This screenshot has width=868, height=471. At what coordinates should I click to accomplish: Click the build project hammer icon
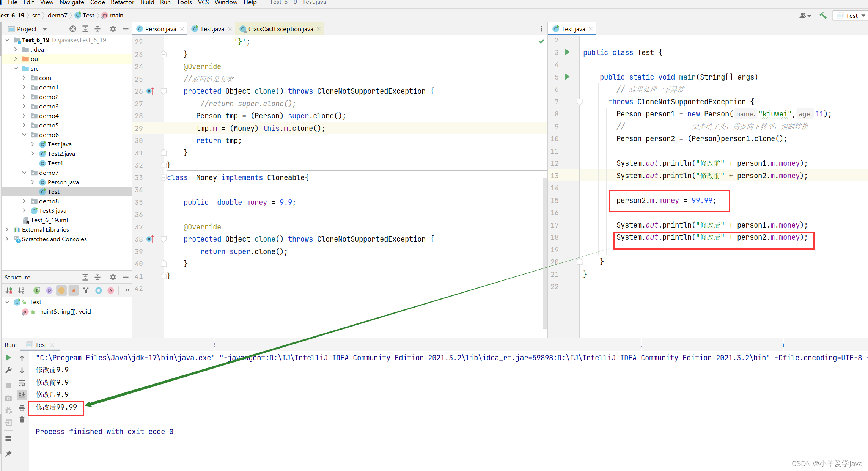[823, 16]
